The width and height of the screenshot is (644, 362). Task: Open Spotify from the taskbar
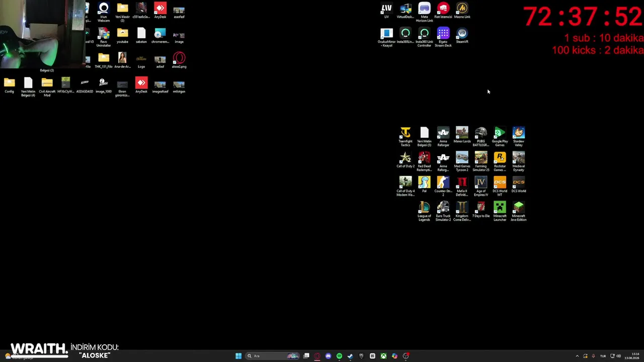[x=339, y=356]
